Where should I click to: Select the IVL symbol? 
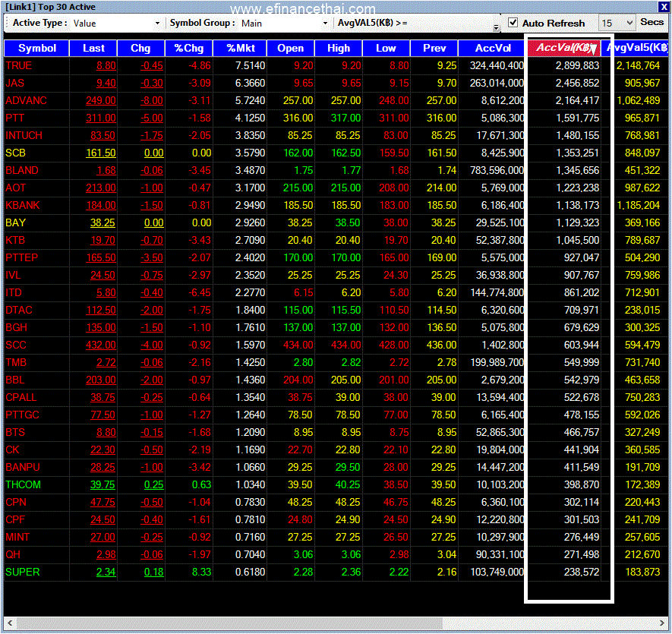[13, 275]
